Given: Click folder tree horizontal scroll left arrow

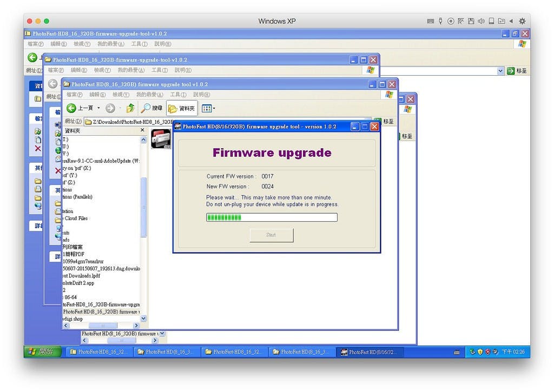Looking at the screenshot, I should point(66,325).
